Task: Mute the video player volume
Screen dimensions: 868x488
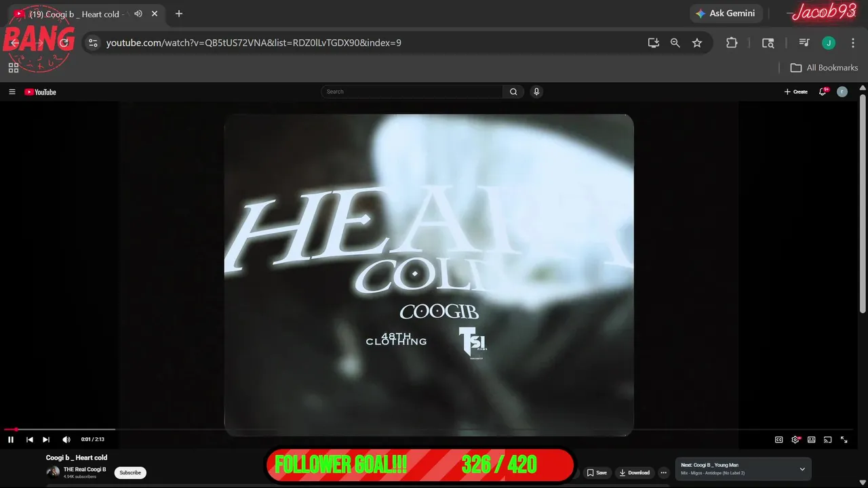Action: click(66, 440)
